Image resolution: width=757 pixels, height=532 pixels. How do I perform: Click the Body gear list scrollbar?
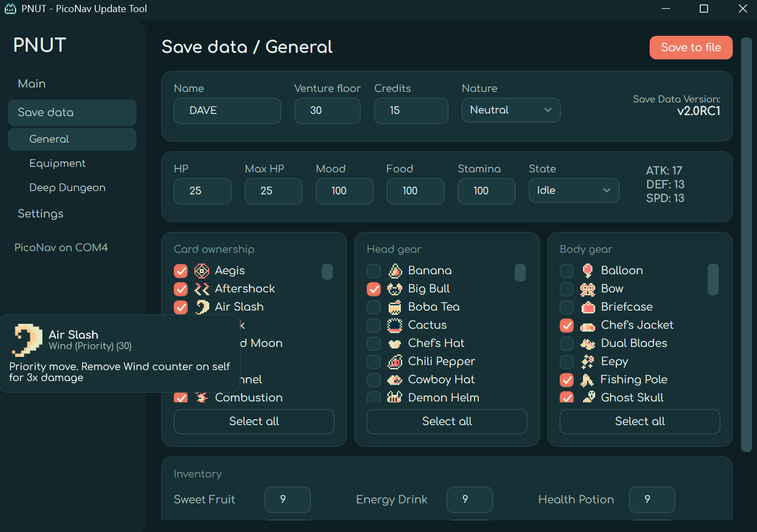(x=713, y=279)
